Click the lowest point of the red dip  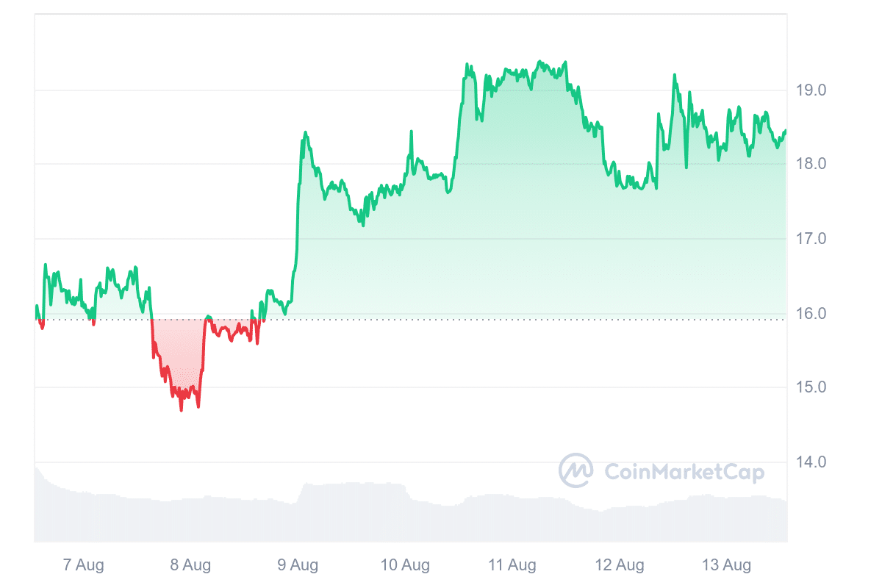(x=181, y=410)
